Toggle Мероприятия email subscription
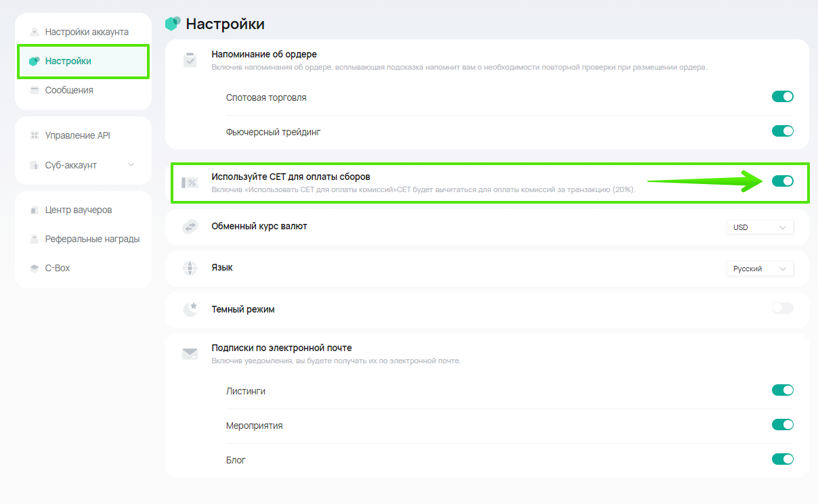Viewport: 818px width, 504px height. coord(783,425)
